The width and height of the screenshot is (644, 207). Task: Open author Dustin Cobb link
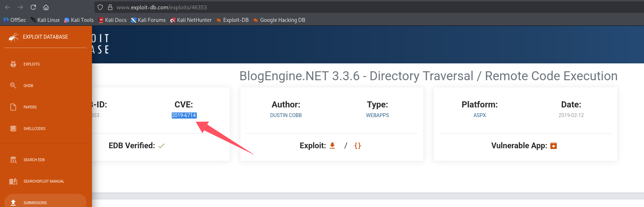click(286, 115)
